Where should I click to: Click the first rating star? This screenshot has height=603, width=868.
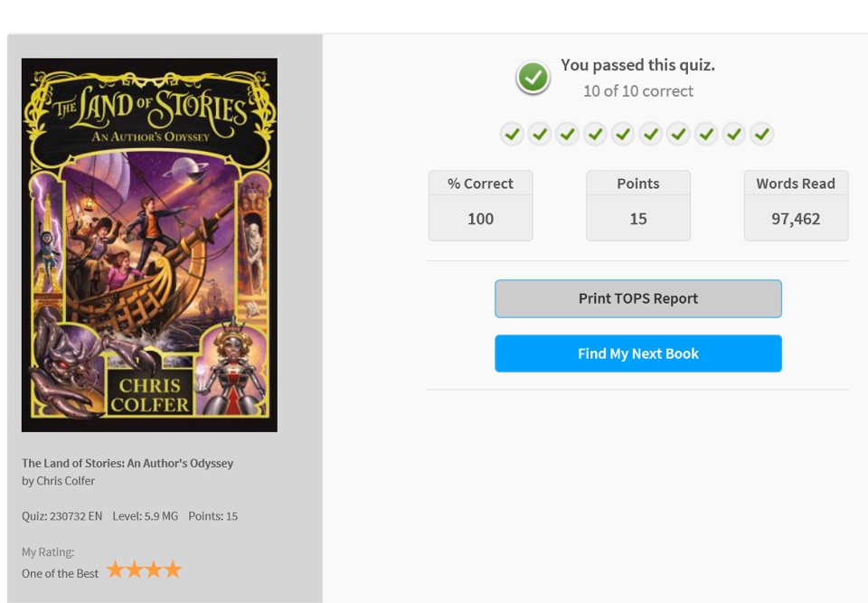point(115,570)
